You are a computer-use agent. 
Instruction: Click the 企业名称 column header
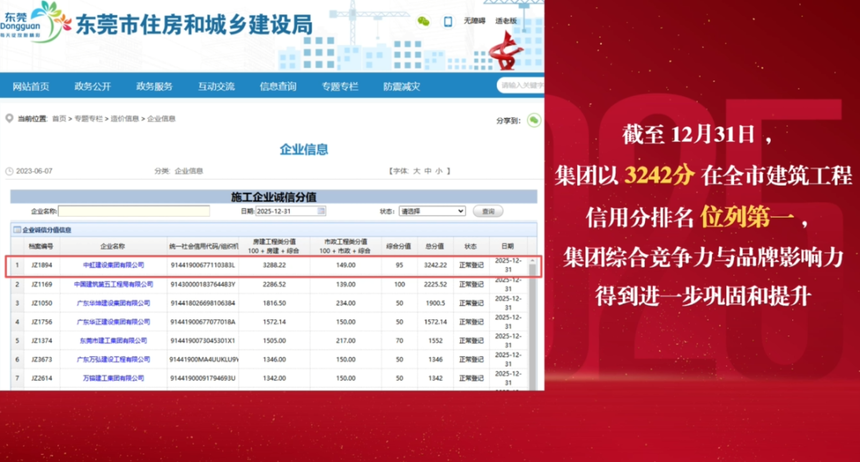tap(112, 246)
